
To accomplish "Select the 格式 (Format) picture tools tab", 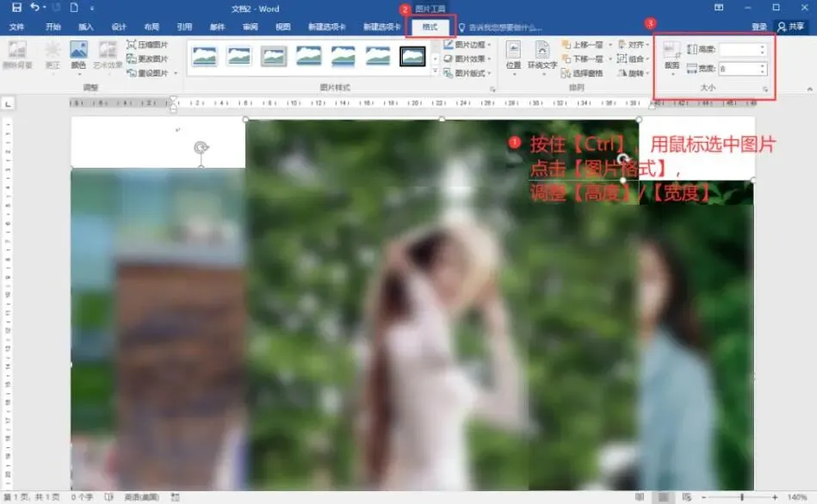I will click(x=430, y=27).
